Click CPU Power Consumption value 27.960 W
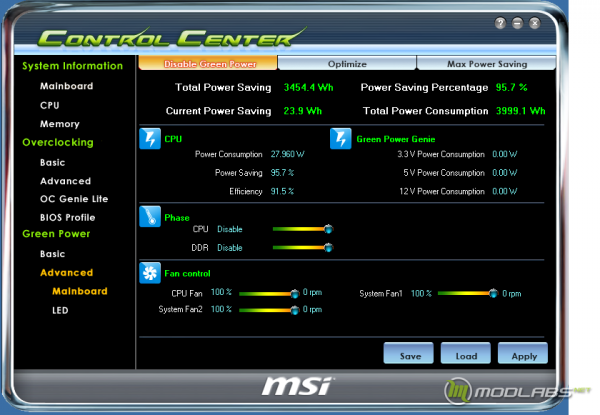Screen dimensions: 600x415 point(288,154)
